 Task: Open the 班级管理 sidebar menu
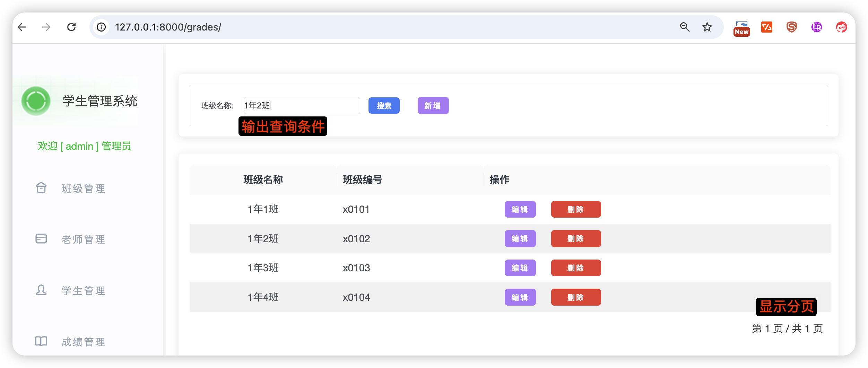(x=83, y=189)
